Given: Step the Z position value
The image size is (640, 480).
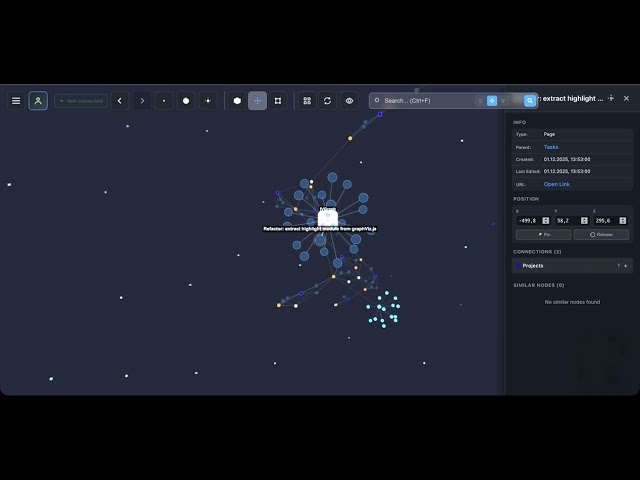Looking at the screenshot, I should 623,221.
